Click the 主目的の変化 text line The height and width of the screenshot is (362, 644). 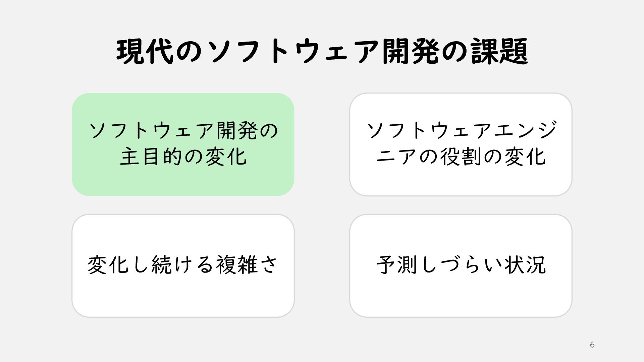(183, 157)
